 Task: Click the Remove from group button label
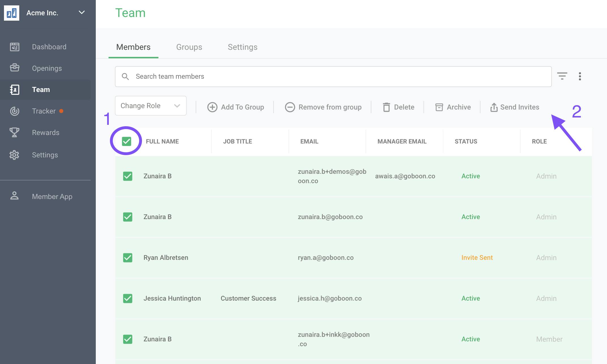coord(330,107)
